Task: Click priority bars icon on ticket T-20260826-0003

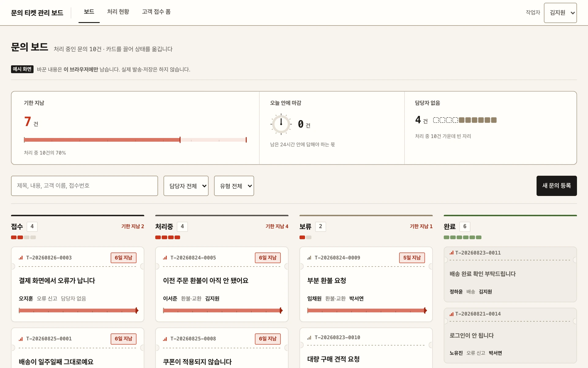Action: [x=21, y=258]
